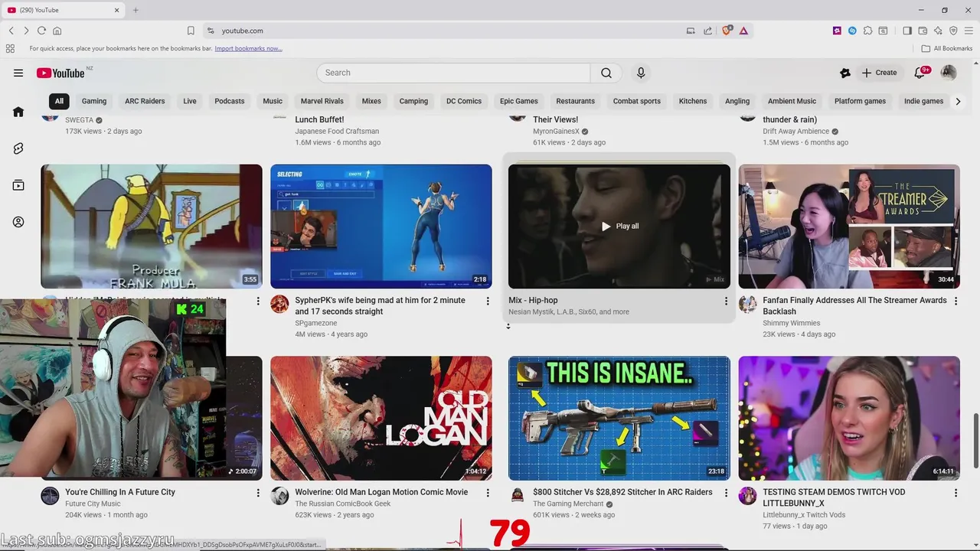Viewport: 980px width, 551px height.
Task: Open Japanese Food Craftsman channel
Action: [x=337, y=131]
